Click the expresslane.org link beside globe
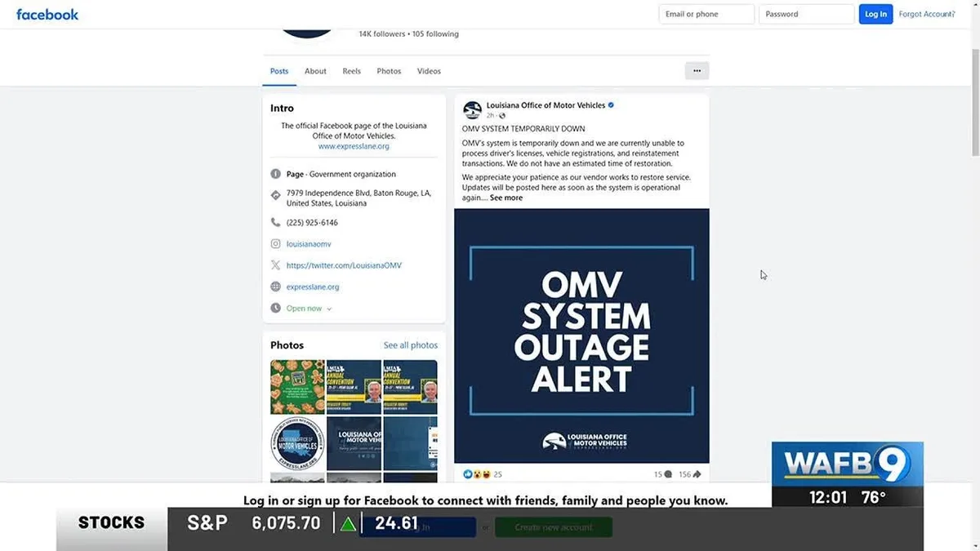This screenshot has width=980, height=551. [x=313, y=287]
